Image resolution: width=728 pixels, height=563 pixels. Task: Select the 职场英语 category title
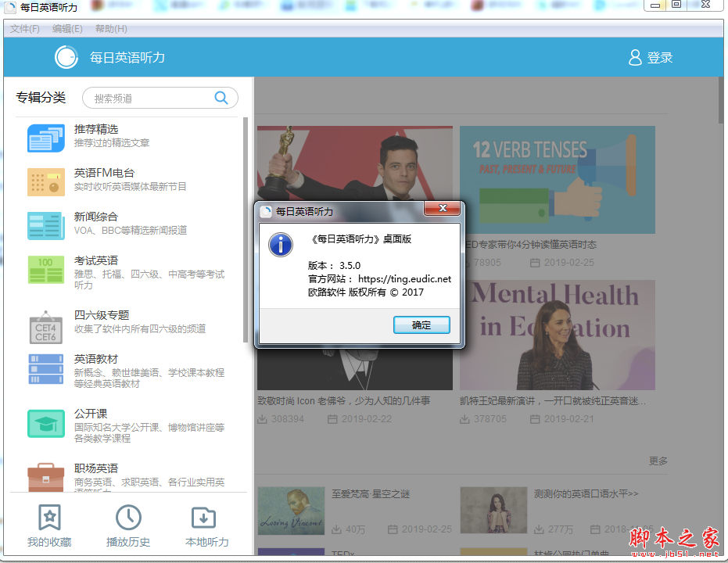(96, 468)
